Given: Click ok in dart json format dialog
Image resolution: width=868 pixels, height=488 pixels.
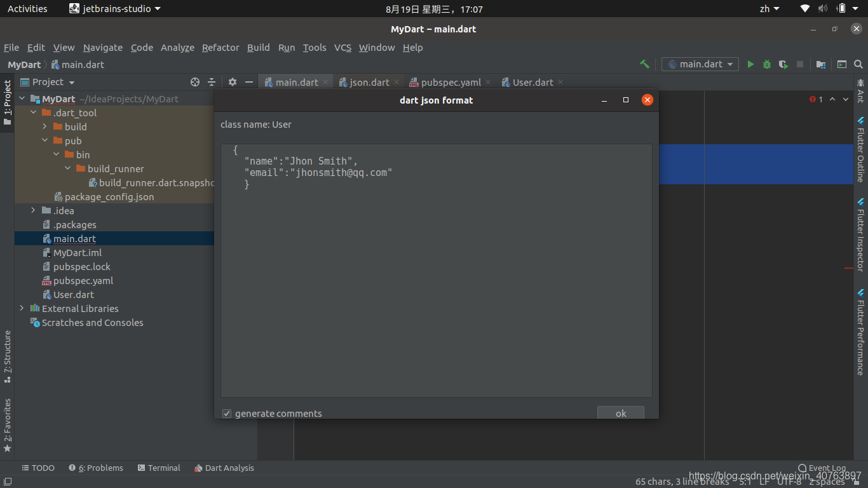Looking at the screenshot, I should point(621,413).
